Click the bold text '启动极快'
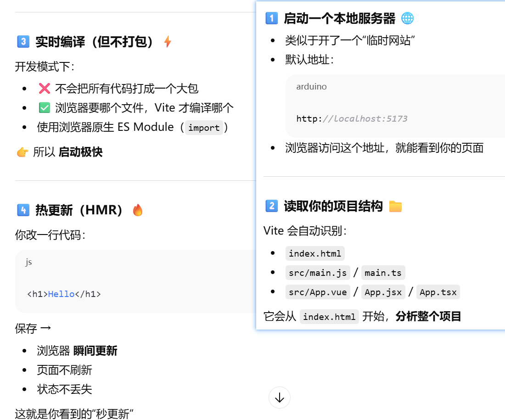The image size is (505, 420). [x=80, y=152]
